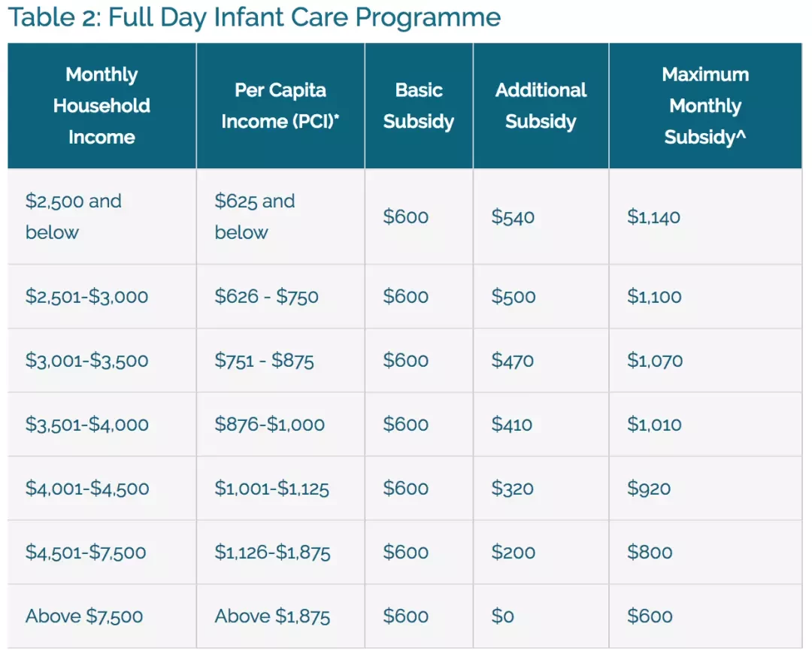The height and width of the screenshot is (663, 812).
Task: Click the $540 additional subsidy value
Action: (x=513, y=216)
